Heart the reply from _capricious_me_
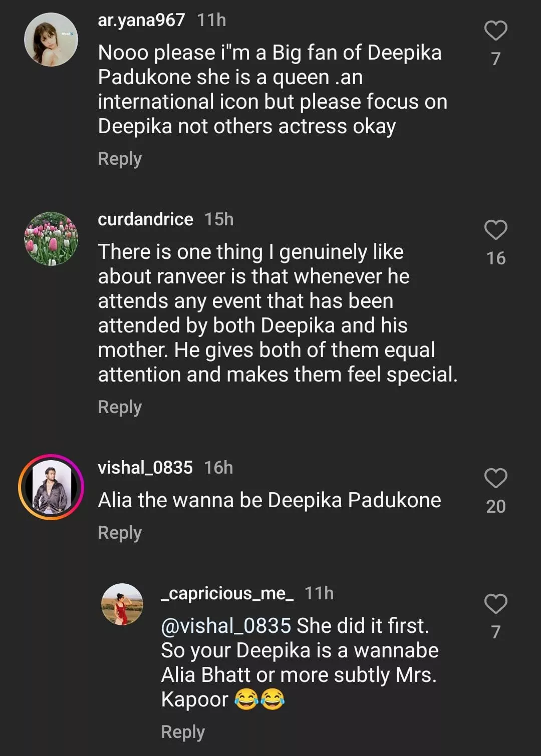Viewport: 541px width, 756px height. coord(495,604)
